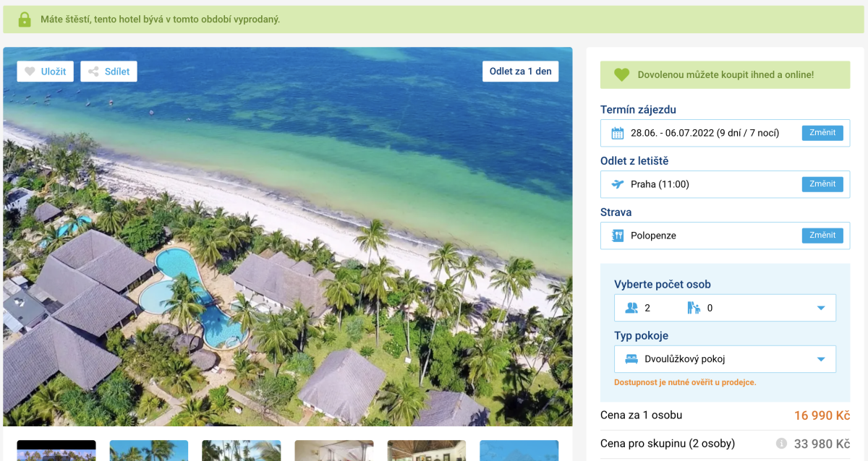The width and height of the screenshot is (868, 461).
Task: Click the calendar icon in Termín zájezdu
Action: click(618, 133)
